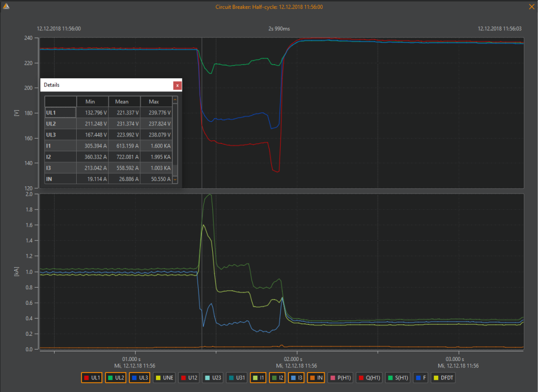Show the frequency F channel
Screen dimensions: 538x392
coord(421,378)
